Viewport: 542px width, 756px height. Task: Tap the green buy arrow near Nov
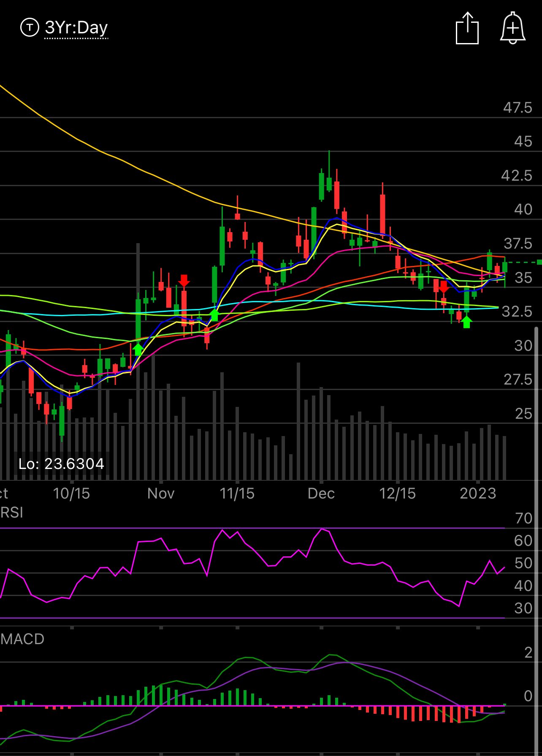138,349
